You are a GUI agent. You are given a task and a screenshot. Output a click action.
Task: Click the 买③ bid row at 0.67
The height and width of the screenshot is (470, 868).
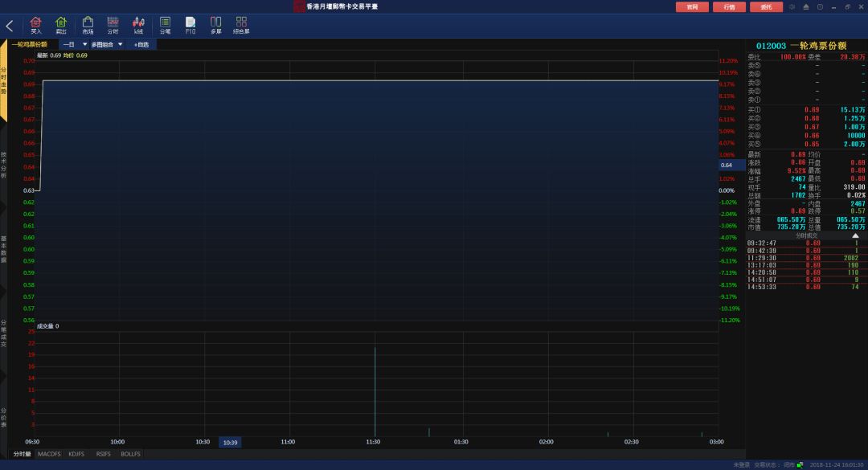click(806, 127)
